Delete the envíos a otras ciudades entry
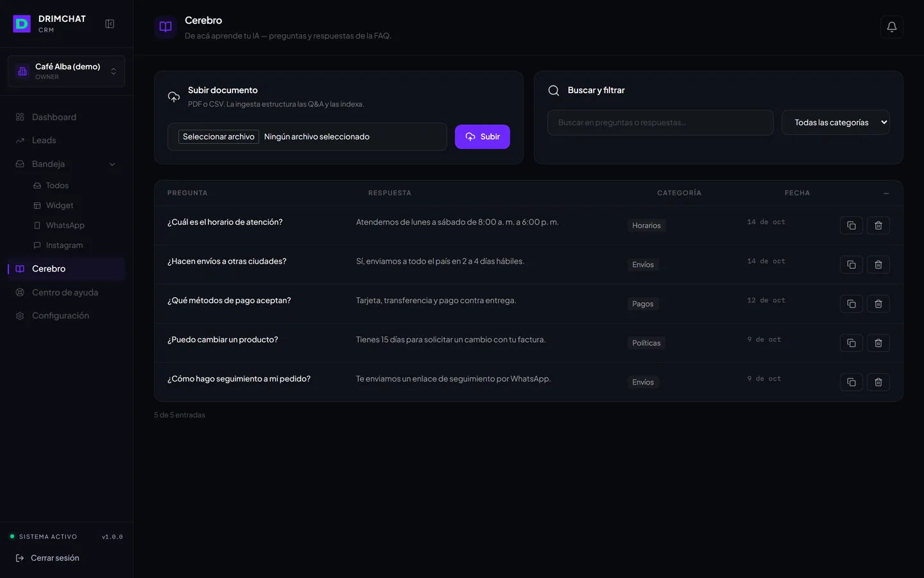 point(878,265)
